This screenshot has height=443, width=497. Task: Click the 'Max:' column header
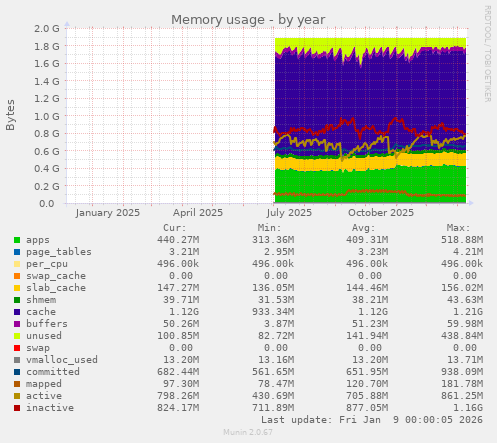pyautogui.click(x=458, y=228)
